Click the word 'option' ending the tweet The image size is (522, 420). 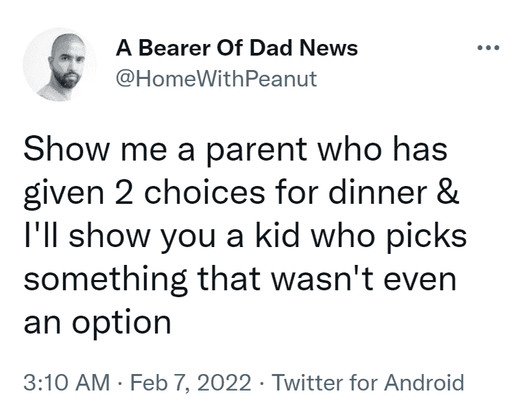point(122,323)
